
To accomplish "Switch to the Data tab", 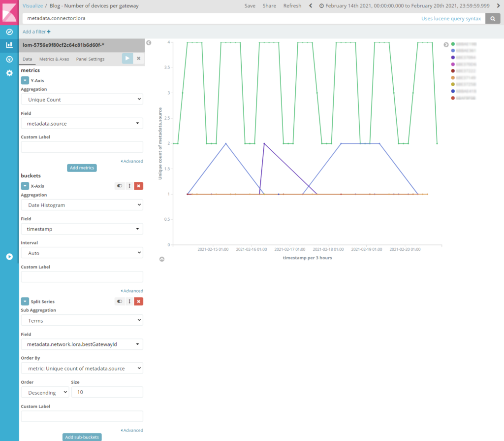I will [x=28, y=59].
